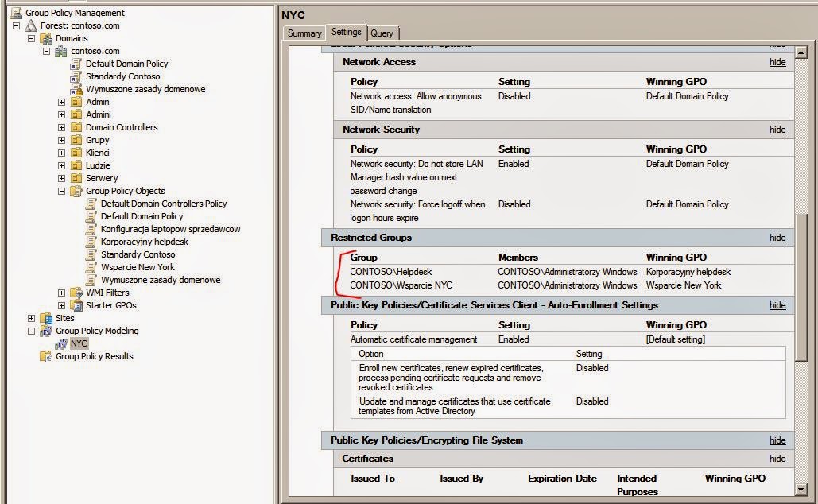Click the WMI Filters folder icon
Viewport: 818px width, 504px height.
click(x=76, y=293)
